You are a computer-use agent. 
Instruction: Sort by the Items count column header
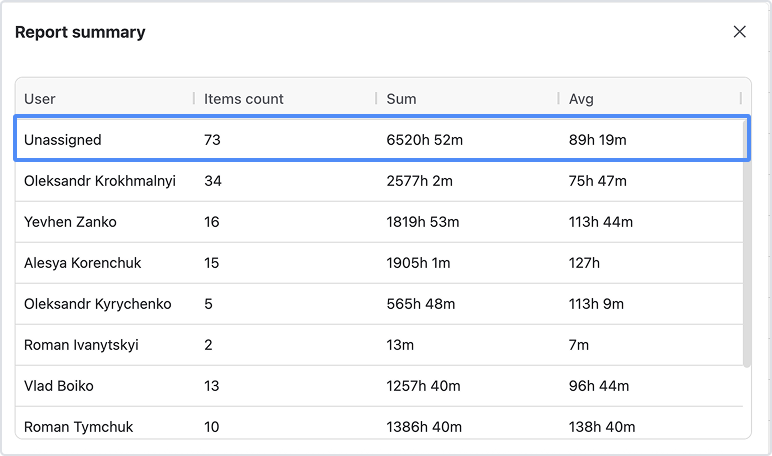point(244,99)
